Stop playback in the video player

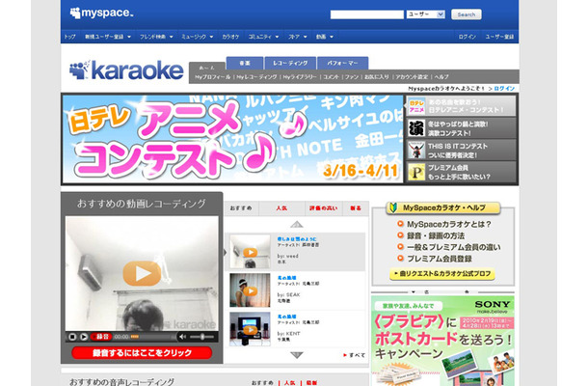click(72, 337)
